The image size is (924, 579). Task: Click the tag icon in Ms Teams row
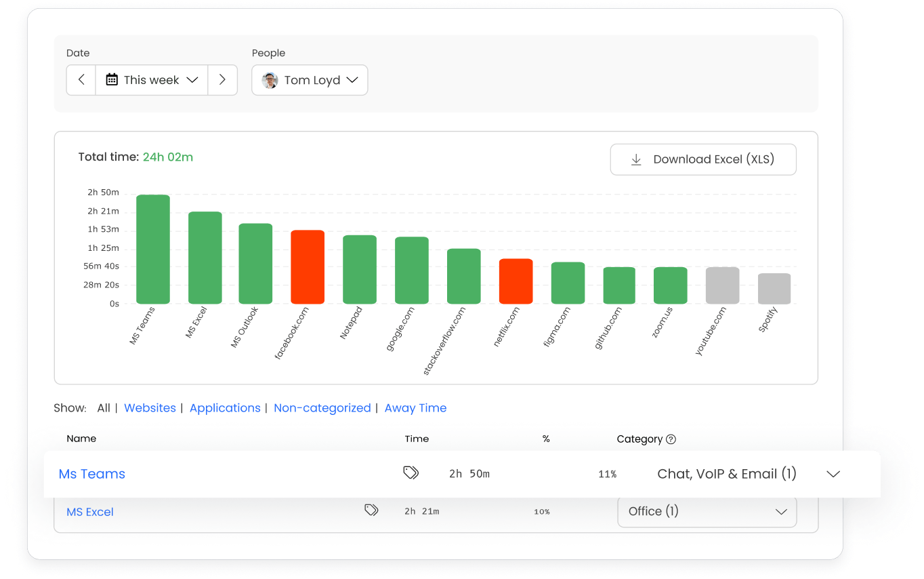[x=411, y=473]
